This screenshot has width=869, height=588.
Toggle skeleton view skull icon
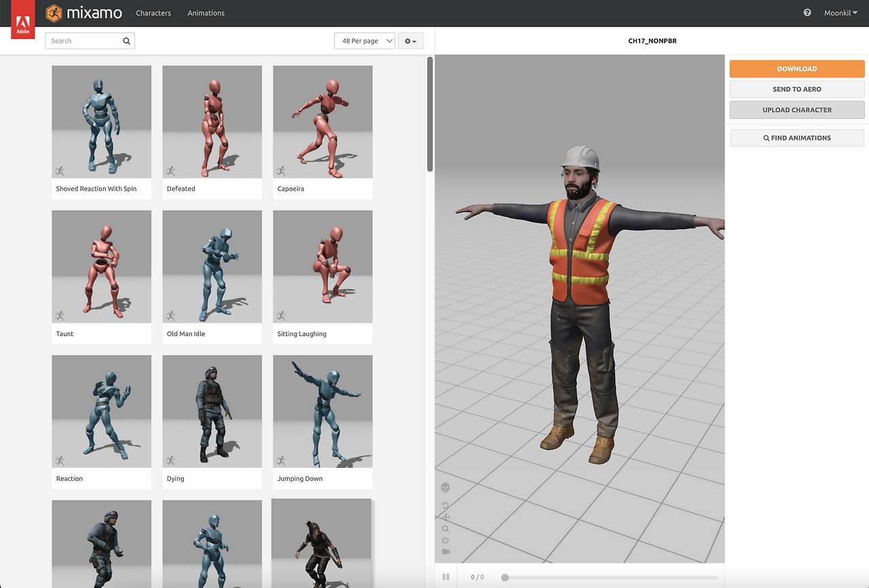tap(445, 488)
